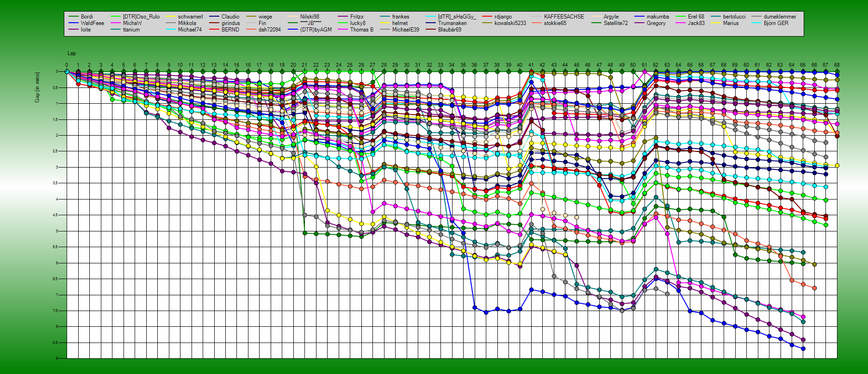Select the WaldFeee driver name in legend
Image resolution: width=868 pixels, height=374 pixels.
click(92, 23)
